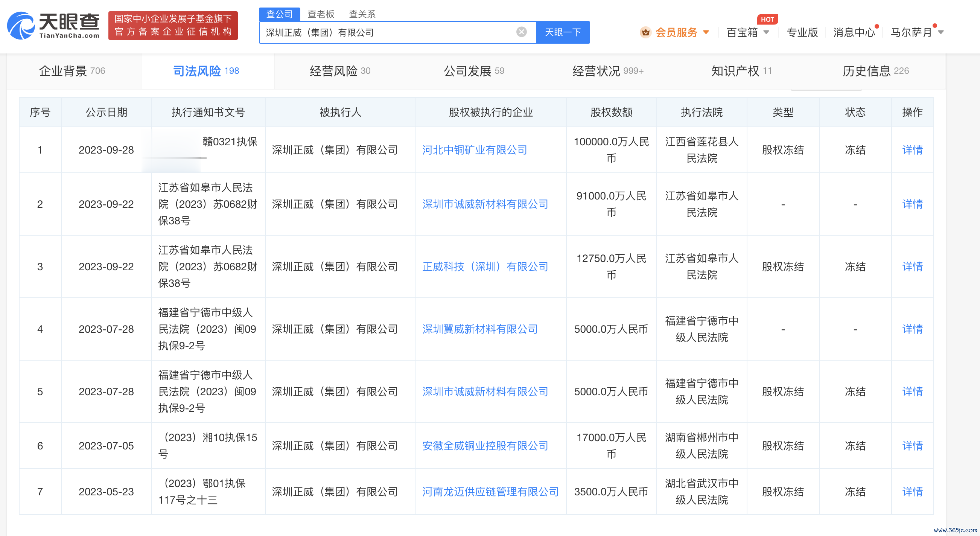980x536 pixels.
Task: Select the 查公司 search tab
Action: coord(279,14)
